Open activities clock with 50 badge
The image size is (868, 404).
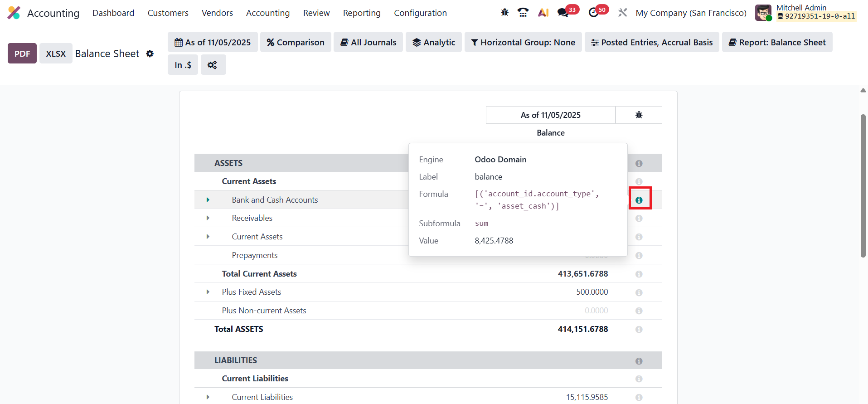click(x=593, y=13)
